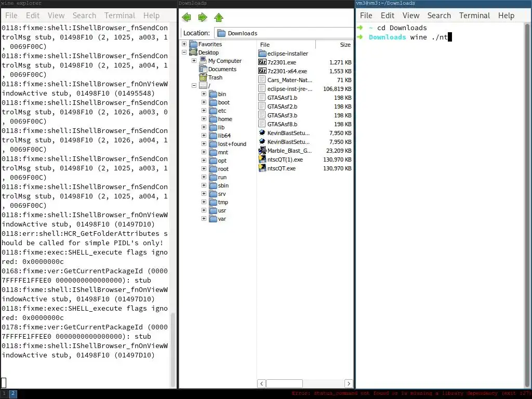Select the My Computer icon
This screenshot has width=532, height=399.
coord(203,60)
